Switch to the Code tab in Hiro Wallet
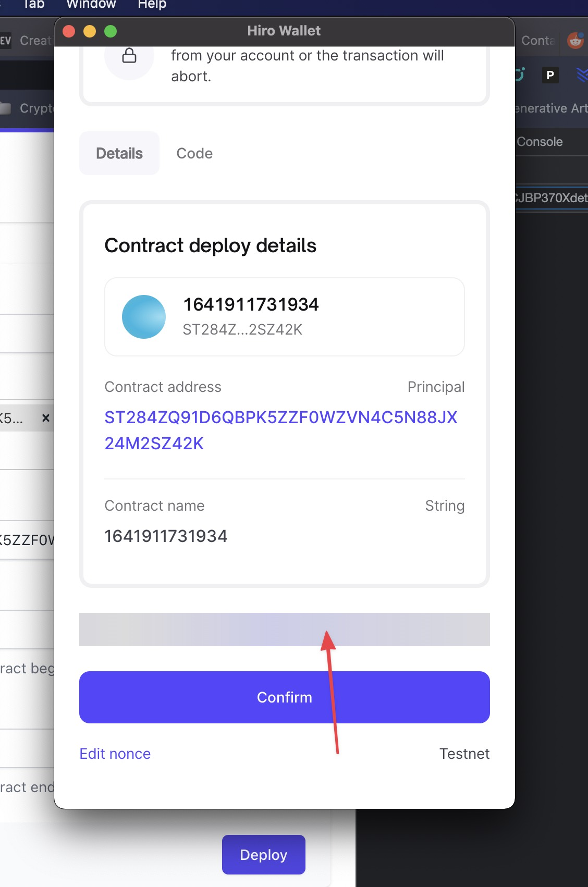Screen dimensions: 588x887 tap(194, 153)
